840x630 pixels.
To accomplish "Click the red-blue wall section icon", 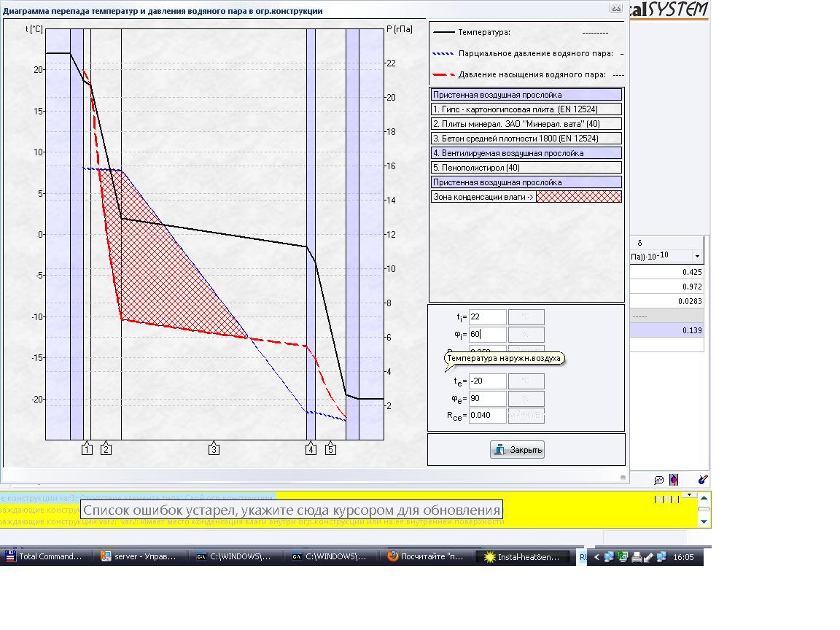I will click(674, 480).
